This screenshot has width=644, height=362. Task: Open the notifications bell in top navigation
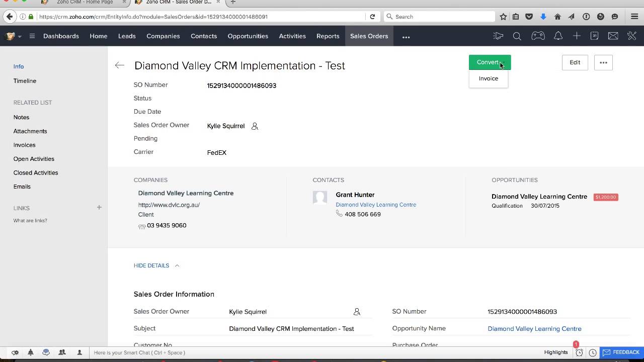[x=558, y=36]
